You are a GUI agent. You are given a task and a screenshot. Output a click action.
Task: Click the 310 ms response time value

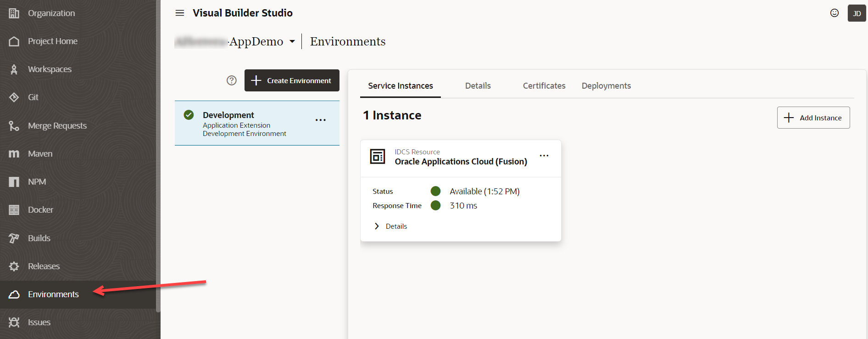click(x=463, y=206)
